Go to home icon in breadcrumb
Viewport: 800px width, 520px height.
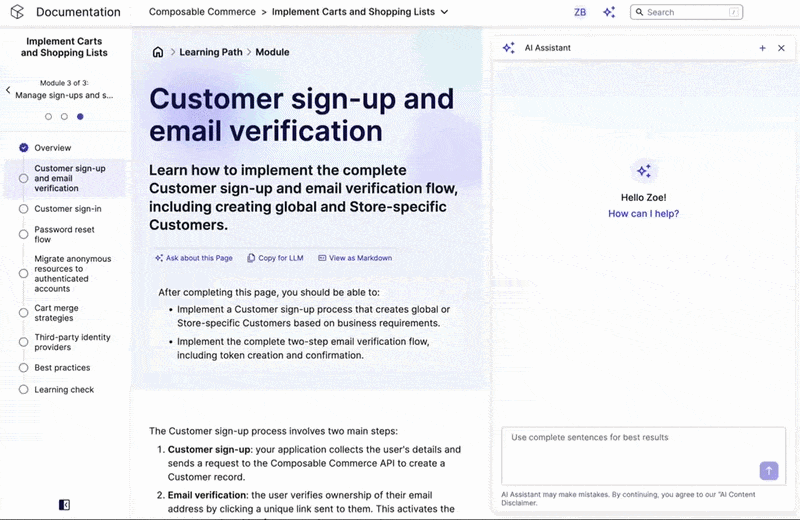click(x=158, y=52)
